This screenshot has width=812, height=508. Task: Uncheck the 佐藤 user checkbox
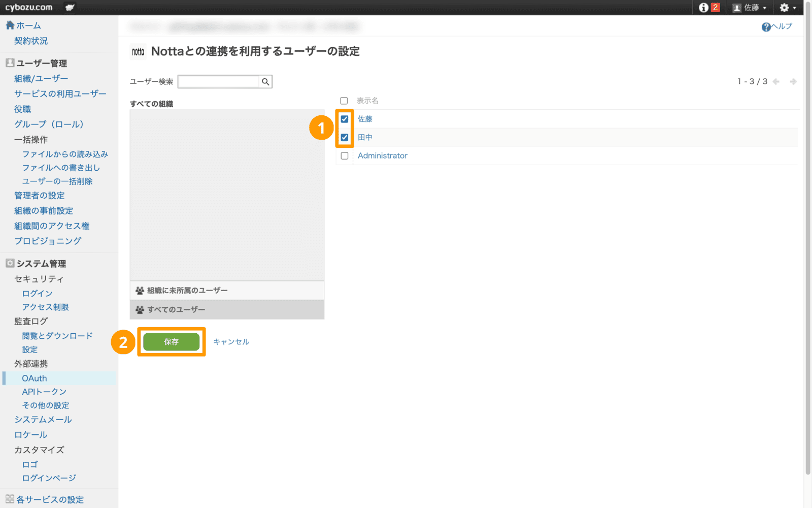click(345, 119)
